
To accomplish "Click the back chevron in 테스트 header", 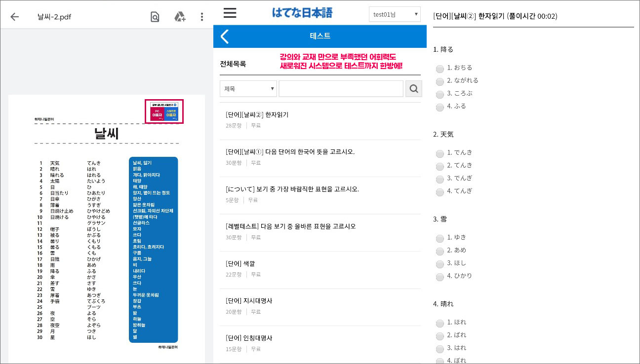I will [x=225, y=36].
